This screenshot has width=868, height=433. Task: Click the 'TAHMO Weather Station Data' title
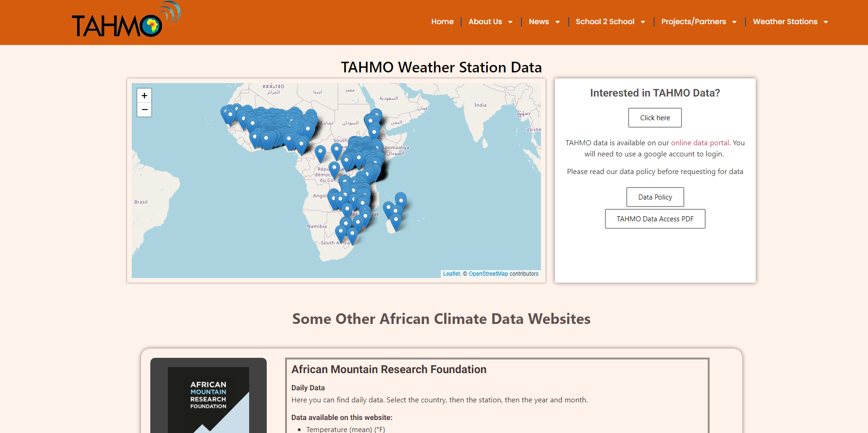441,67
